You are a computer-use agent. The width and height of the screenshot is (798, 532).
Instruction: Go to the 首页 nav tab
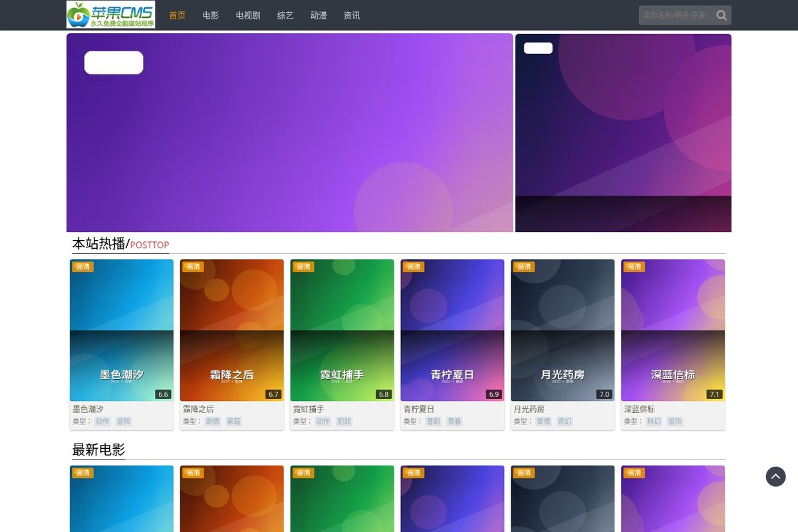pyautogui.click(x=177, y=15)
